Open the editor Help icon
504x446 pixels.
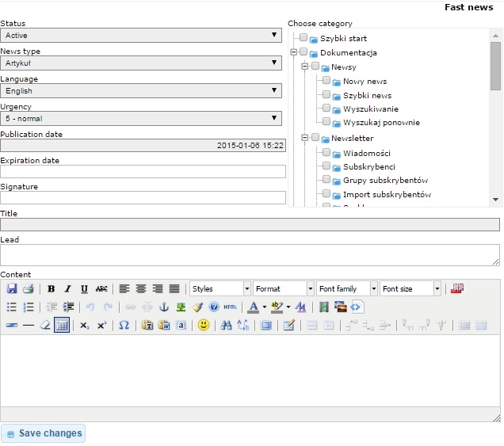coord(214,307)
